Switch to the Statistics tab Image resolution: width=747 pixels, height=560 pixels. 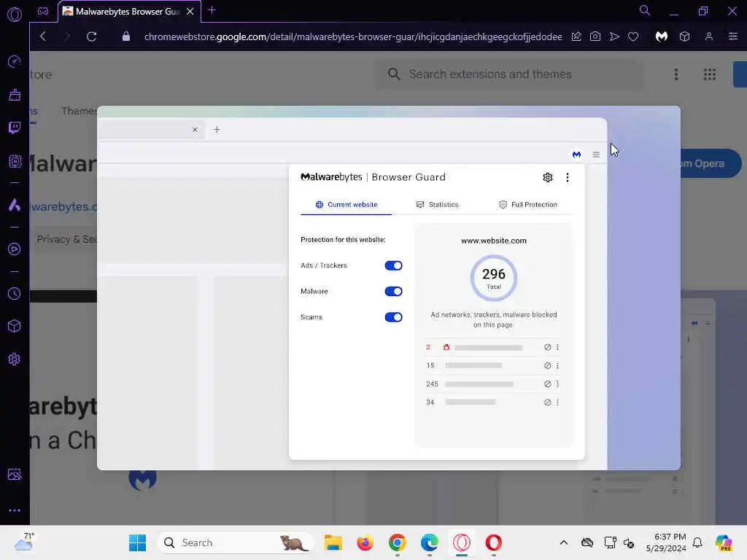tap(438, 205)
